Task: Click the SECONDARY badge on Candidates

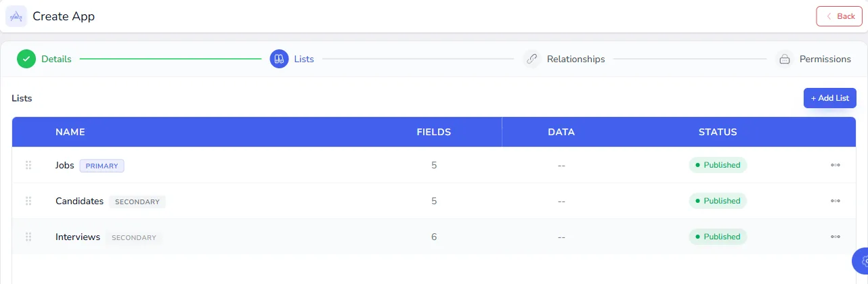Action: tap(137, 202)
